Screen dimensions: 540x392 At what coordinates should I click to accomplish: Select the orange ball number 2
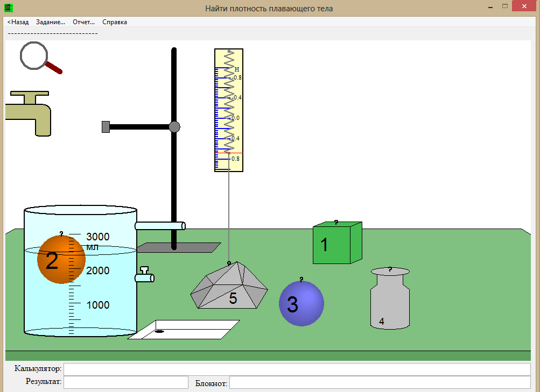point(61,260)
